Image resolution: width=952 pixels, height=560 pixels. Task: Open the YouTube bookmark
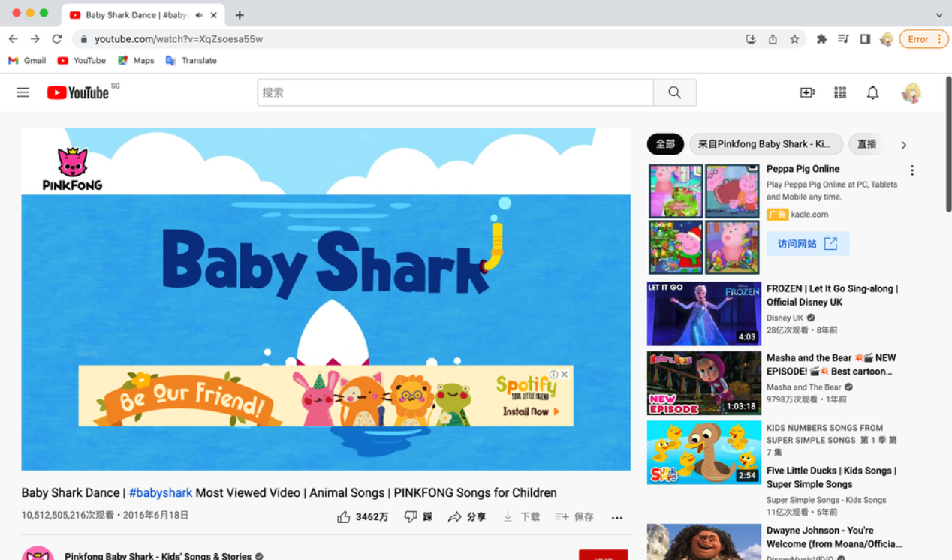(82, 60)
